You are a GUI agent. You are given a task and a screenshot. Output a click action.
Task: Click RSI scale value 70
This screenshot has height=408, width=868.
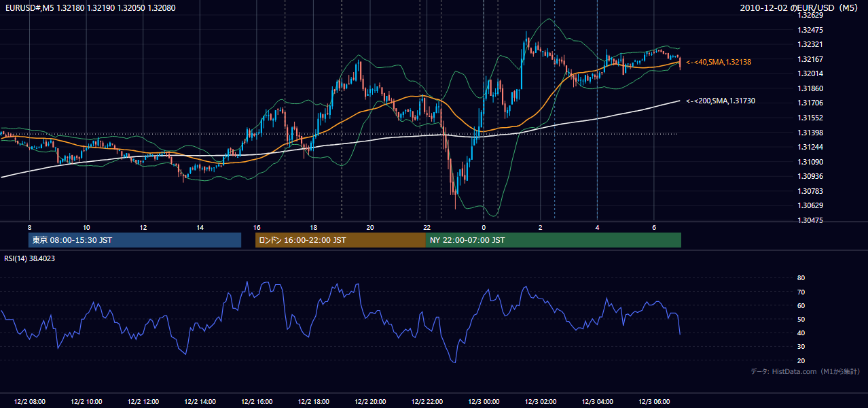click(x=801, y=292)
